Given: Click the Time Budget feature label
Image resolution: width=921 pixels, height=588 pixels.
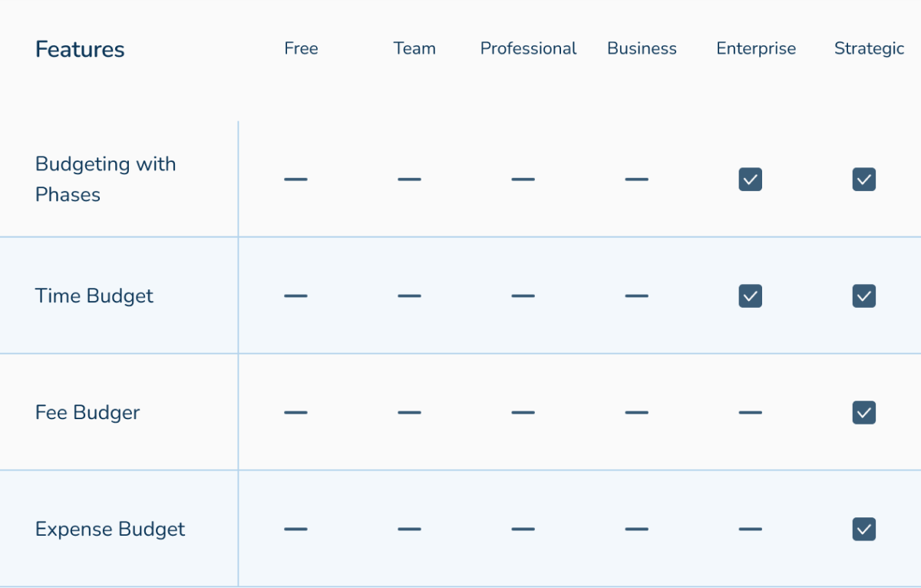Looking at the screenshot, I should click(94, 296).
